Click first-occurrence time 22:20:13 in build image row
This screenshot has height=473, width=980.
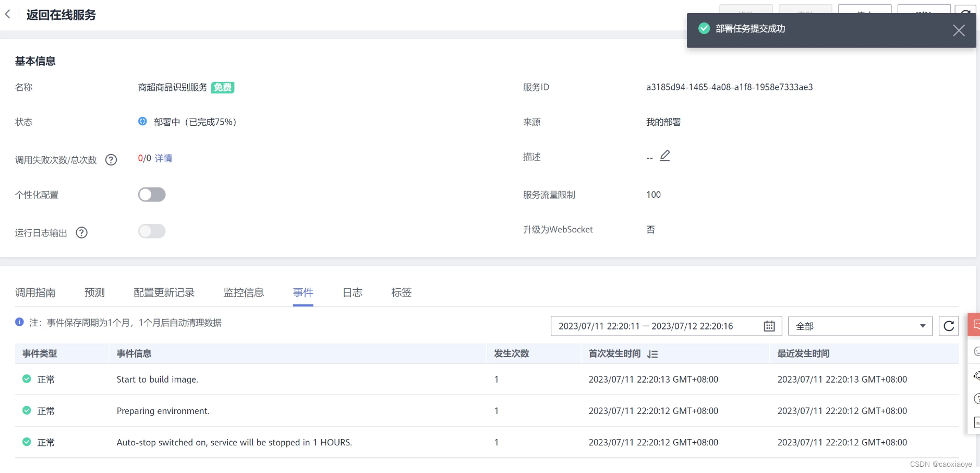click(654, 380)
